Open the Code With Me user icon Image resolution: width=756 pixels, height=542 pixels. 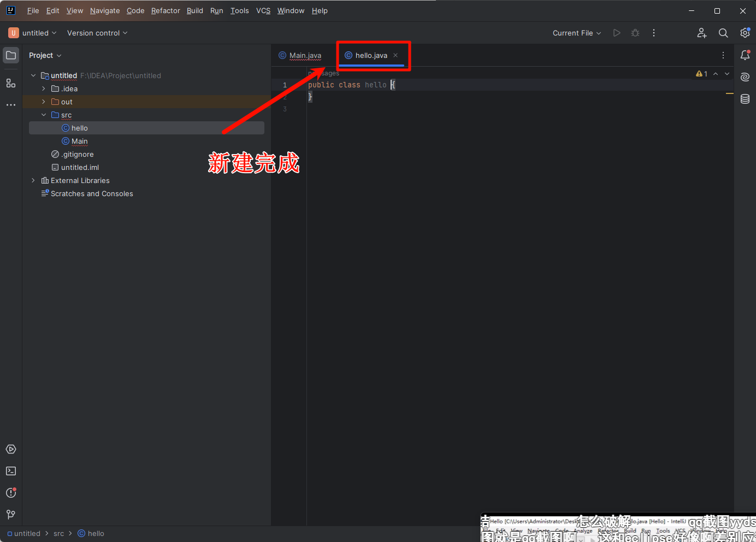[x=702, y=33]
